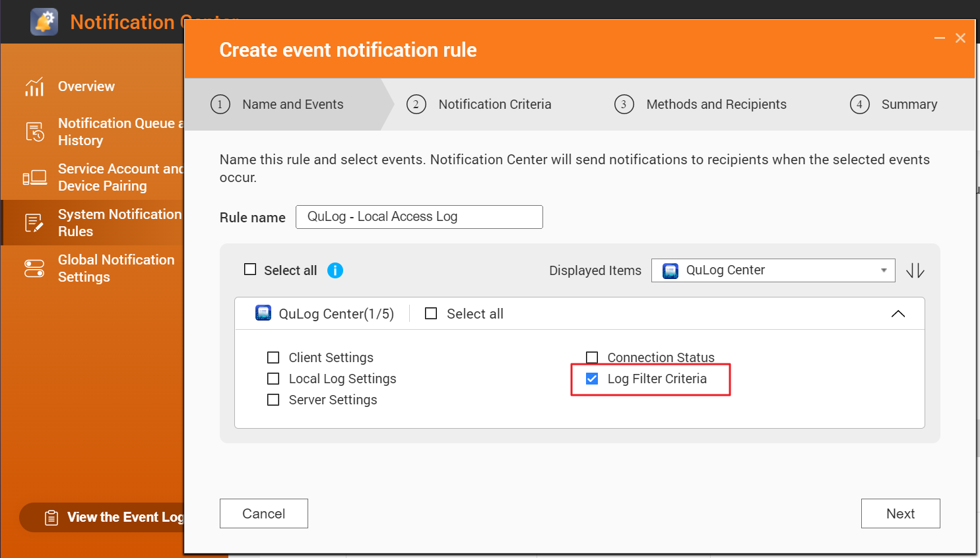Screen dimensions: 980x558
Task: Click Global Notification Settings toggle icon
Action: point(34,268)
